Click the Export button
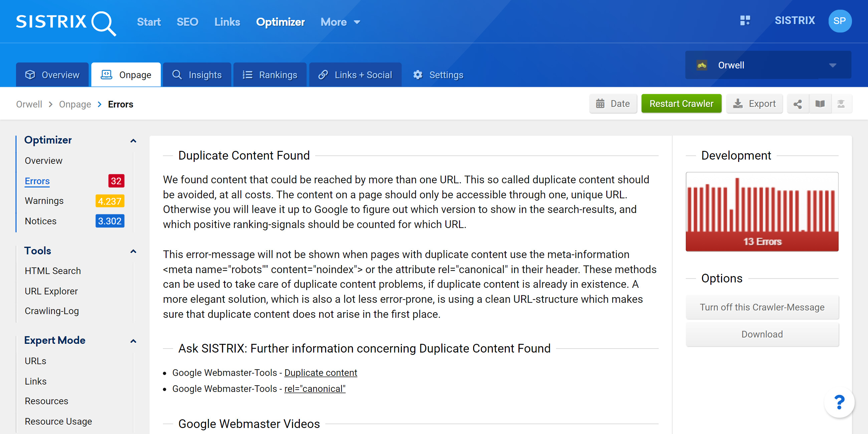 point(754,104)
